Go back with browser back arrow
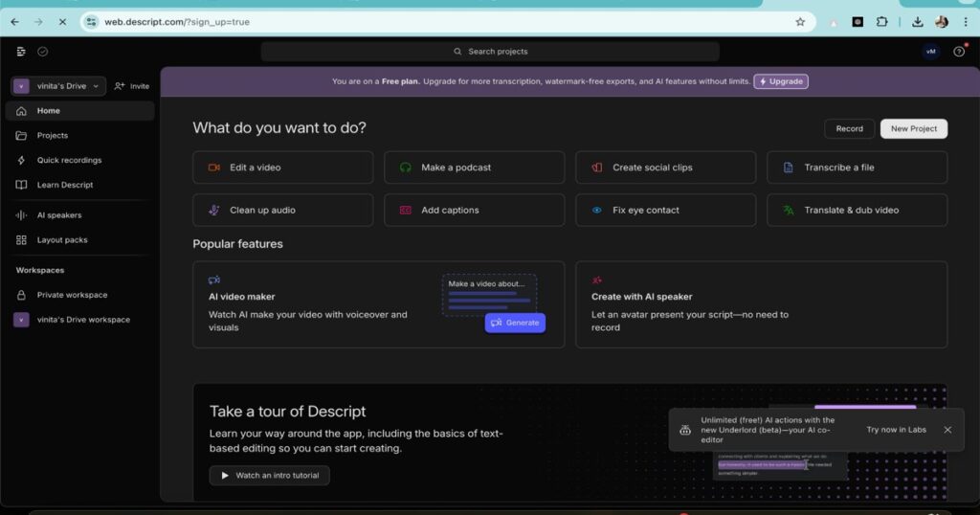This screenshot has height=515, width=980. [15, 22]
